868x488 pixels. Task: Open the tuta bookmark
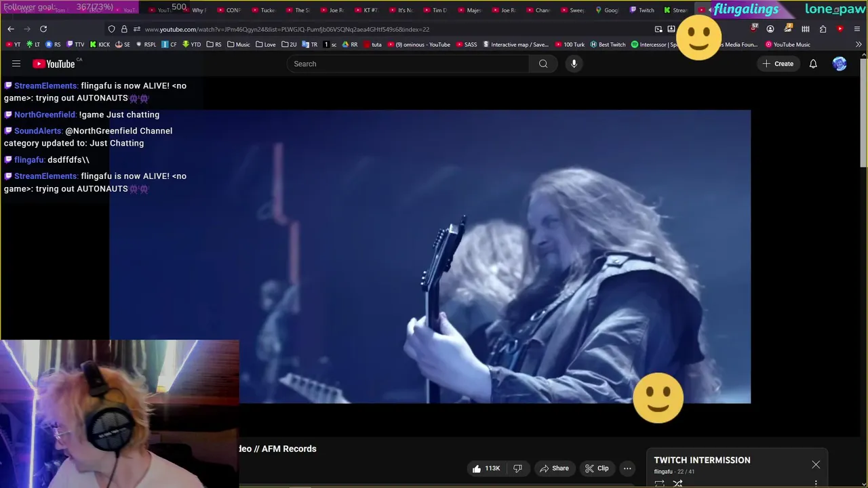pyautogui.click(x=372, y=45)
